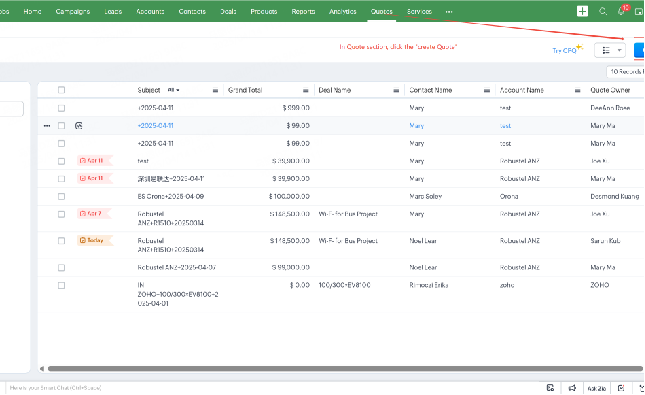Click the Grand Total column header

pos(245,90)
